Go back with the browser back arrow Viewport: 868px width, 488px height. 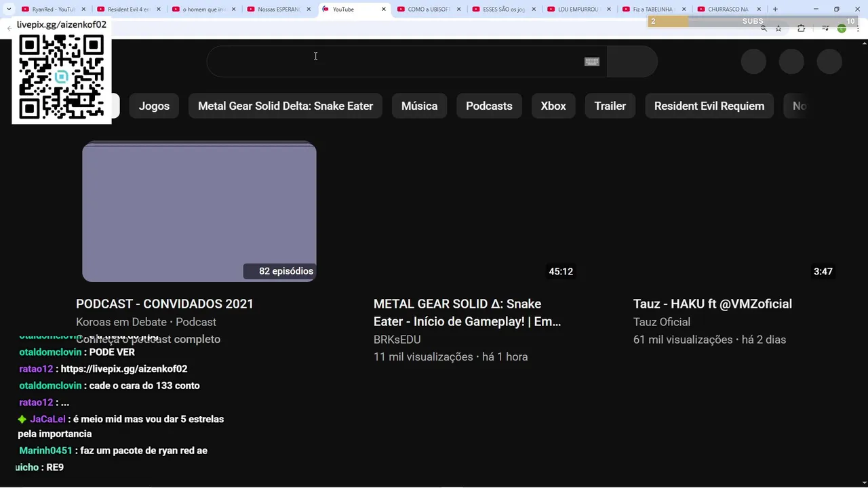click(x=9, y=28)
